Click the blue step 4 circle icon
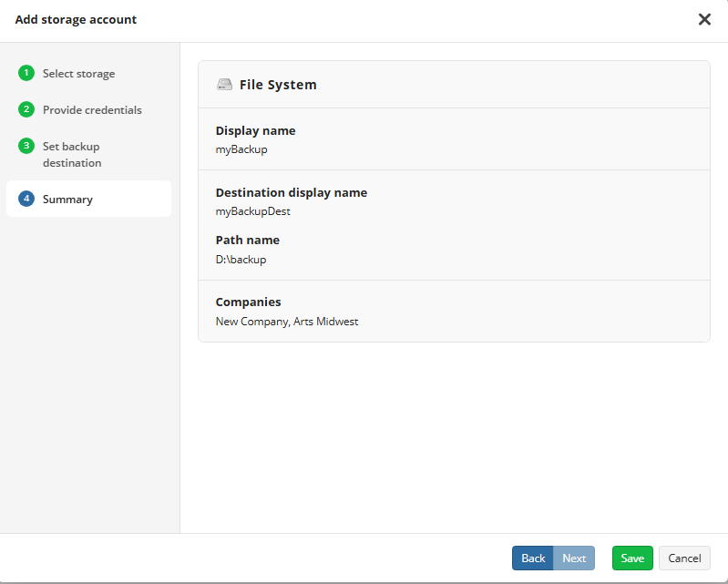 [26, 200]
